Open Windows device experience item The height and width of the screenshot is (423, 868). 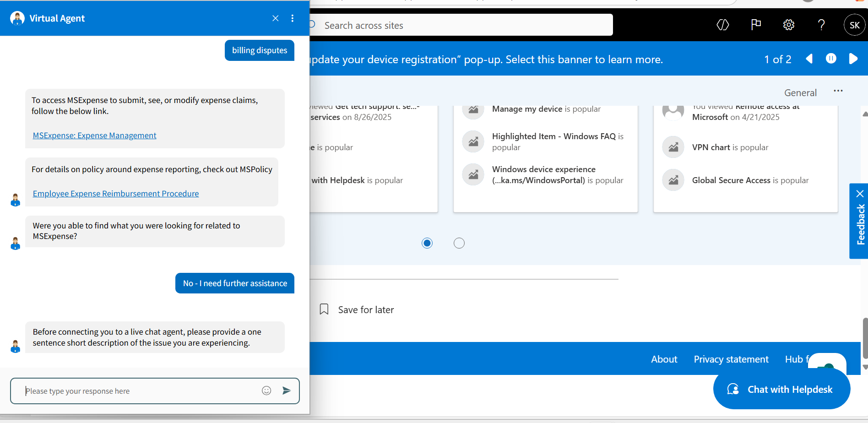(x=558, y=175)
